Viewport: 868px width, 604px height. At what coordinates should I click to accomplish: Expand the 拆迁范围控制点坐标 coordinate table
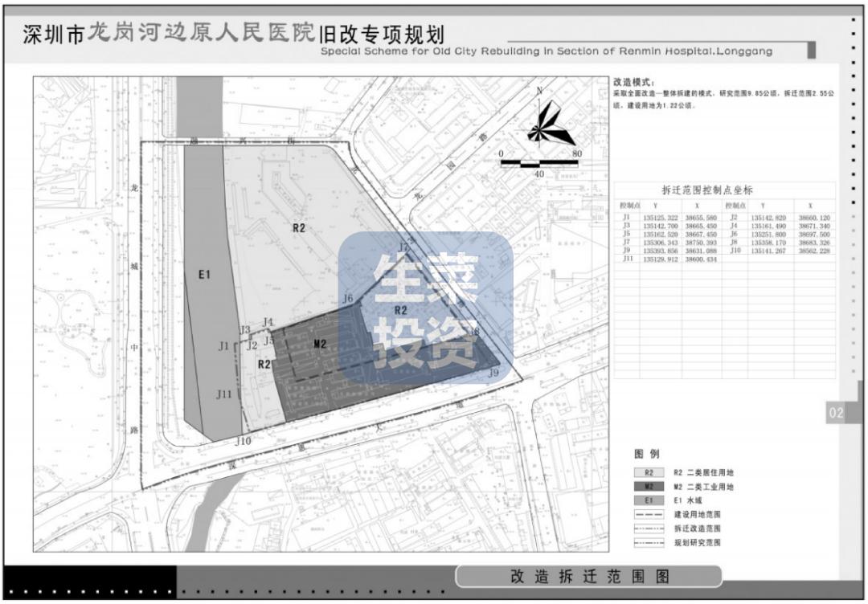(x=707, y=189)
